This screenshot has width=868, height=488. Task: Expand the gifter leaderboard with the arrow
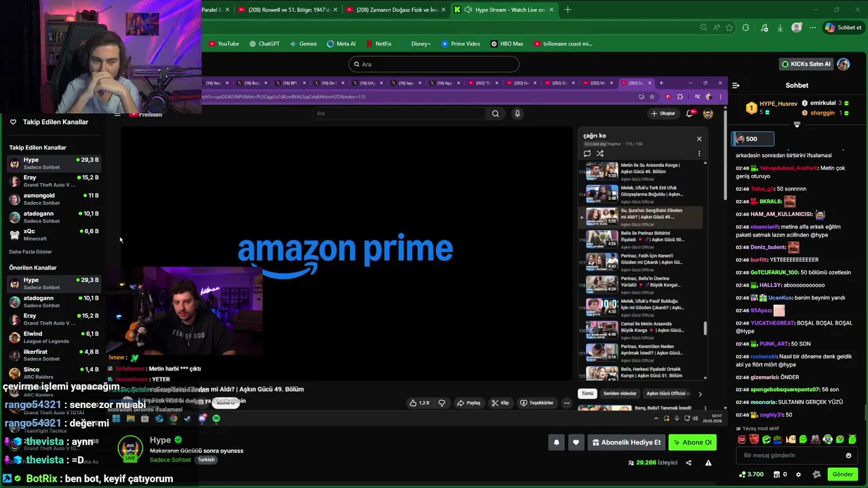[x=797, y=125]
